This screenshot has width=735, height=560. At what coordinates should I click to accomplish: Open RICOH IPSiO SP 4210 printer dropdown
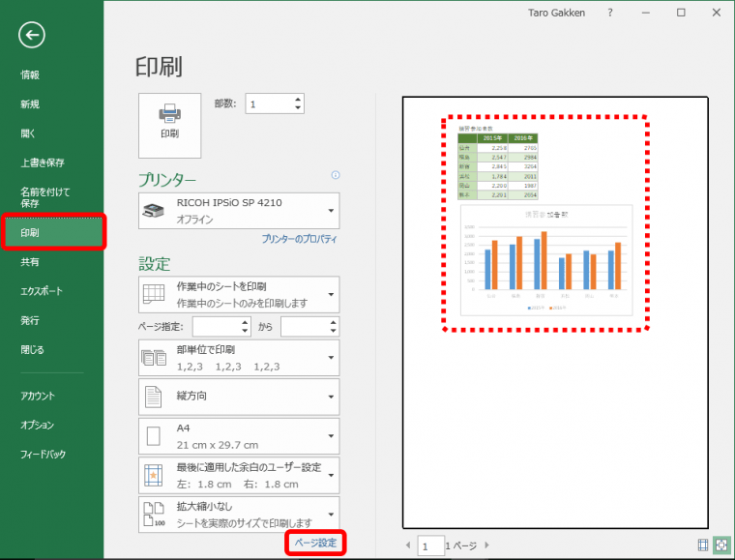[239, 211]
